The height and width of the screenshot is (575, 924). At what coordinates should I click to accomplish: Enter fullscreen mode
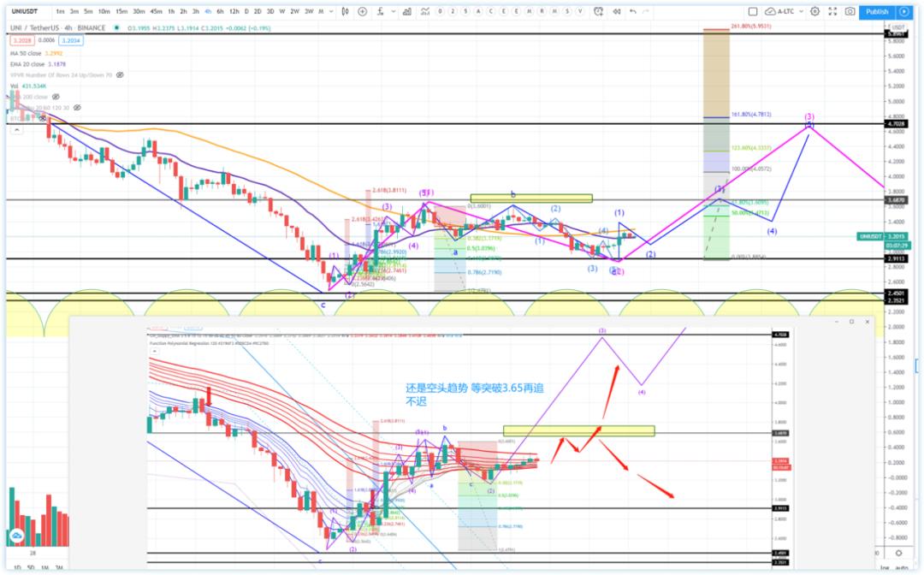pyautogui.click(x=832, y=11)
